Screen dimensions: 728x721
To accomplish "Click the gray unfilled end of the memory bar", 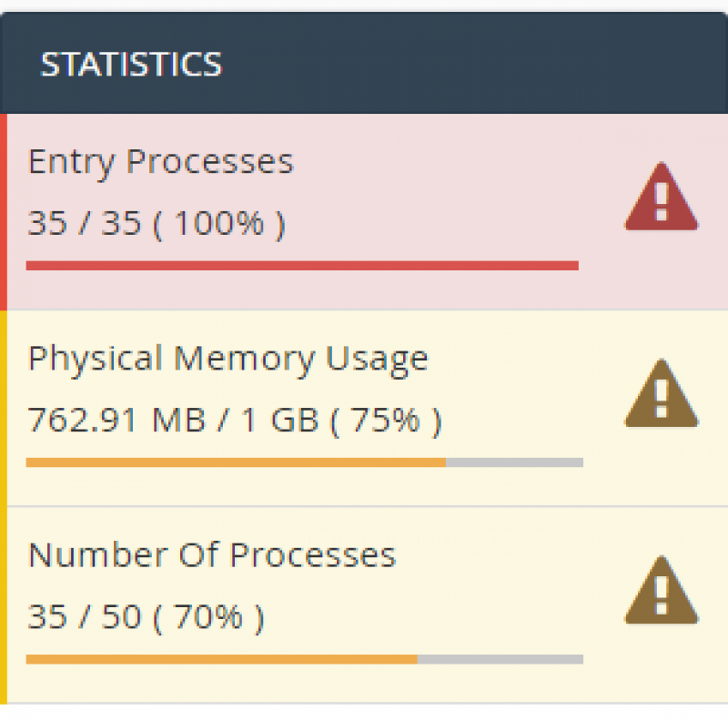I will pos(514,462).
